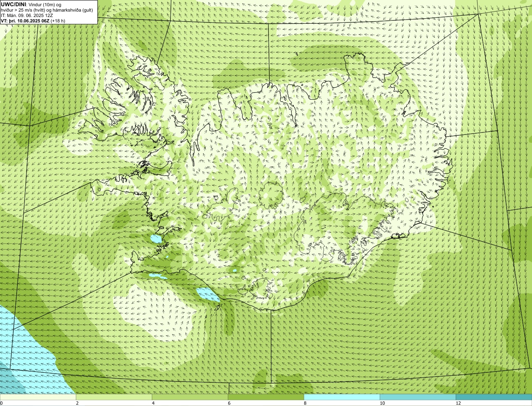The height and width of the screenshot is (406, 532).
Task: Select the 10–12 m/s cyan colorbar segment
Action: (418, 397)
